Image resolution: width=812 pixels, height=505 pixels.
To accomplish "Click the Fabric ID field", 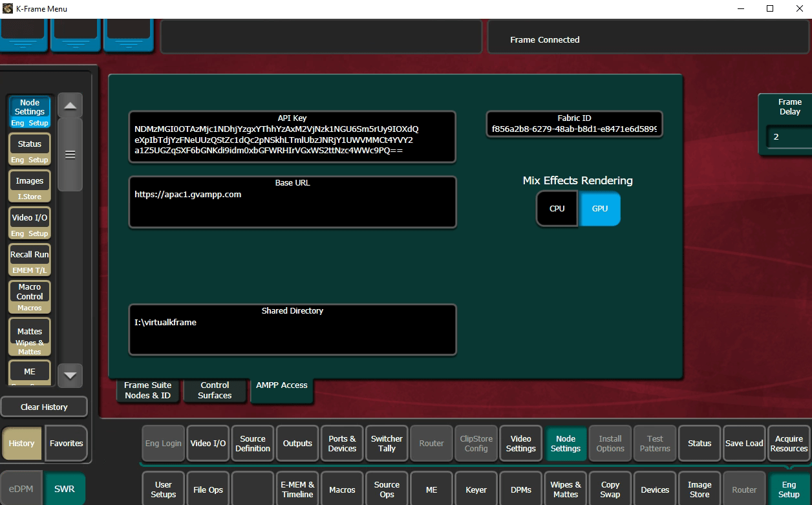I will point(574,124).
